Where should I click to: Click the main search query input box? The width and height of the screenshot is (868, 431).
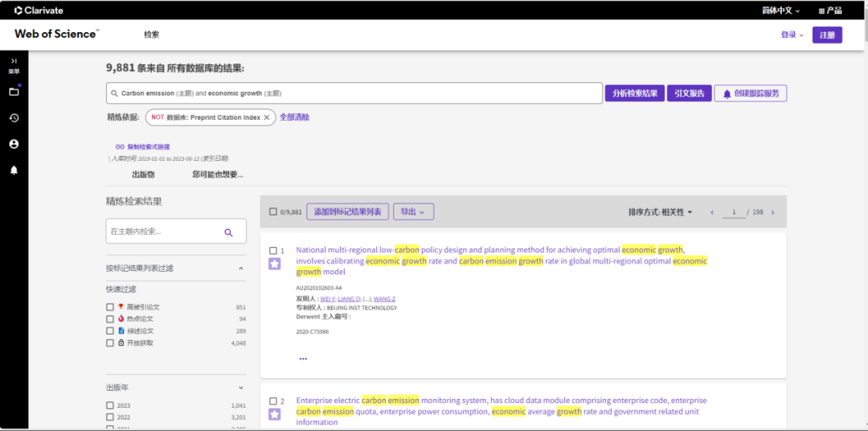click(354, 93)
